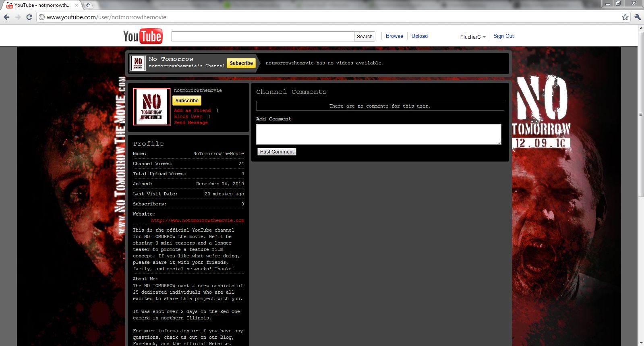Open the Upload link
644x346 pixels.
pos(420,36)
